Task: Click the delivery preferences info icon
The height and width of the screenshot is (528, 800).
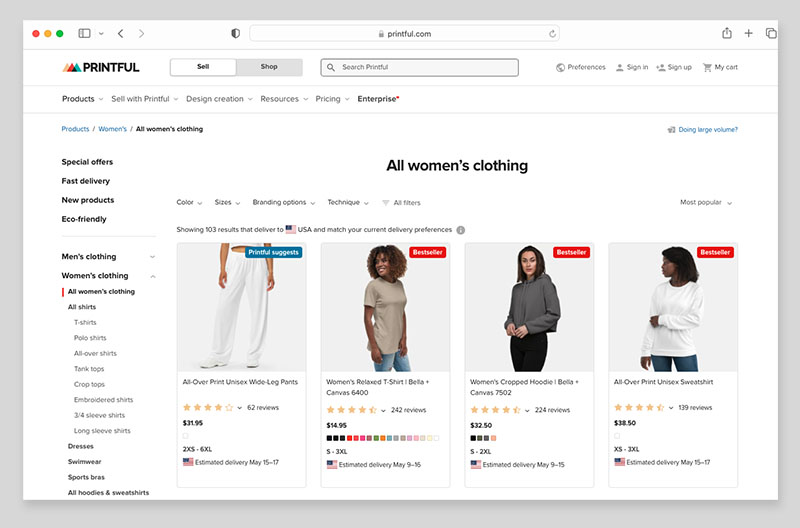Action: coord(461,230)
